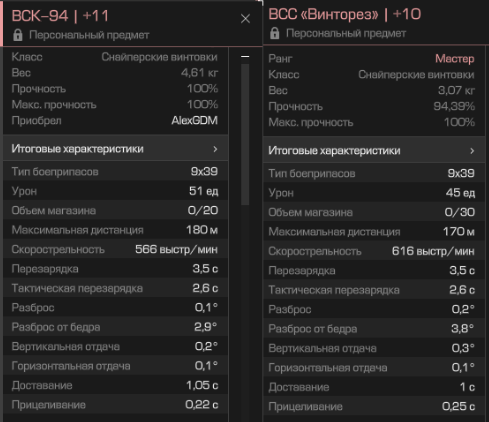The height and width of the screenshot is (422, 489).
Task: Click the ВСС «Винторез» | +10 title
Action: click(x=345, y=14)
